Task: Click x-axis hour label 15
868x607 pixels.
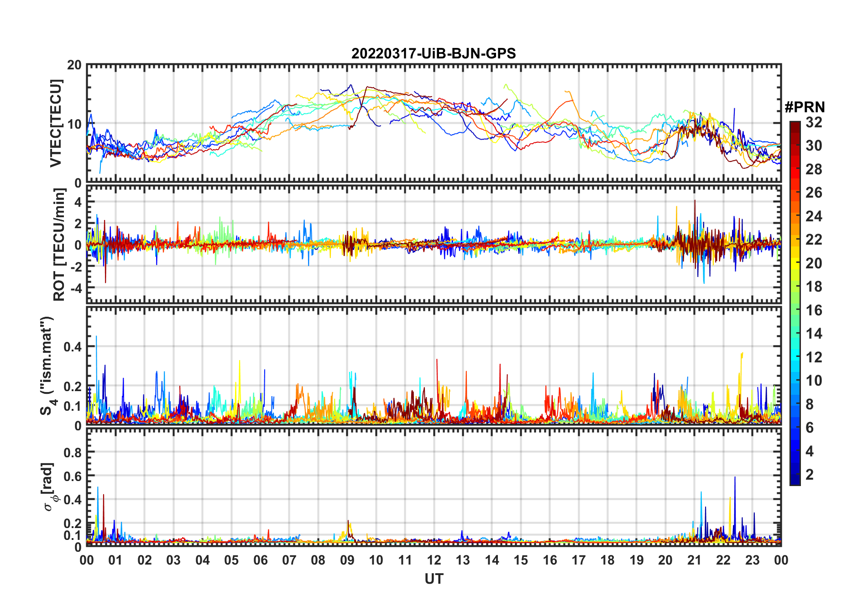Action: tap(521, 560)
